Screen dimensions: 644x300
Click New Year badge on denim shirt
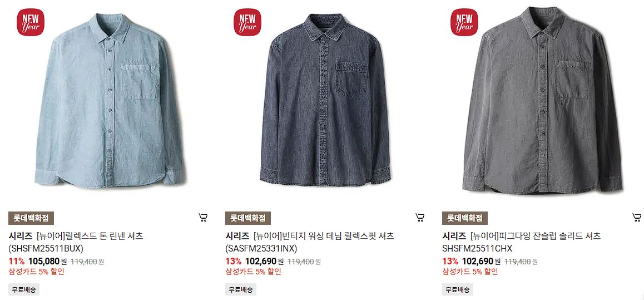[247, 22]
